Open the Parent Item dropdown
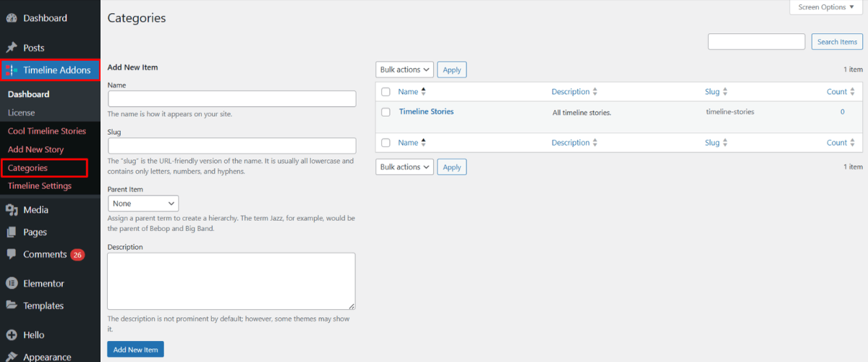868x362 pixels. click(142, 203)
